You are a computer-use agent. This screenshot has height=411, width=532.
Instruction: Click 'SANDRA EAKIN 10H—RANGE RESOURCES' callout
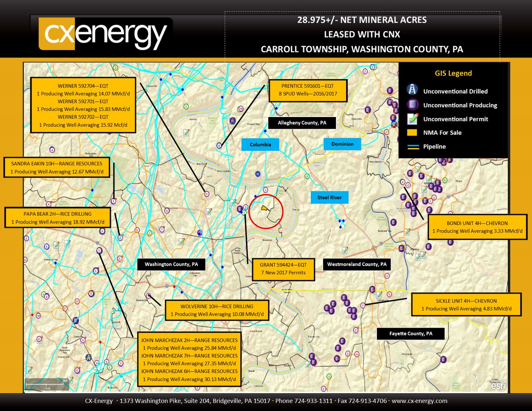[x=56, y=163]
